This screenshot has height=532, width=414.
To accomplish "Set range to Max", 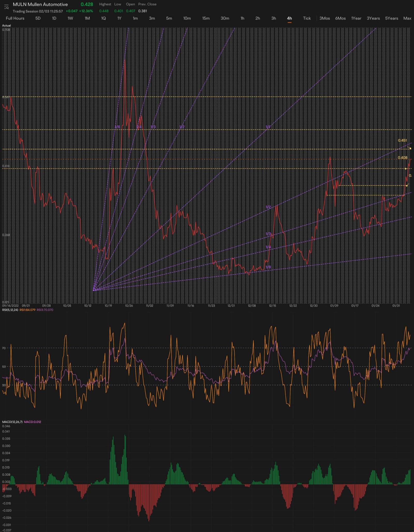I will click(407, 18).
